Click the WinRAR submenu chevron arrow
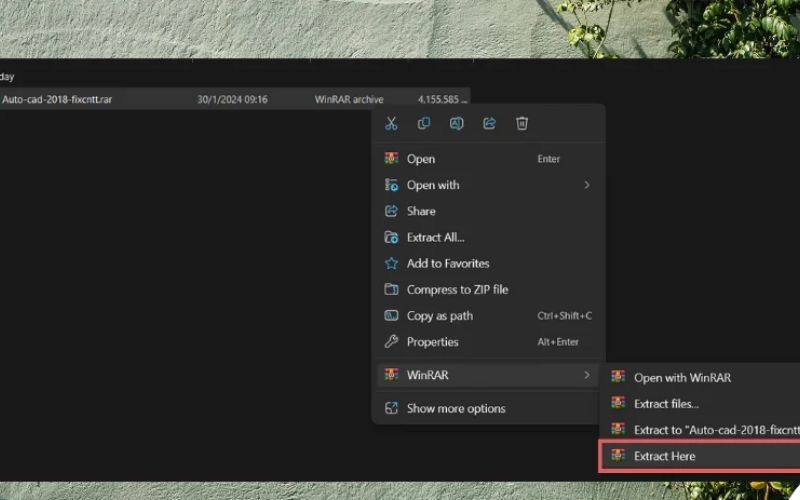This screenshot has width=800, height=500. (587, 375)
